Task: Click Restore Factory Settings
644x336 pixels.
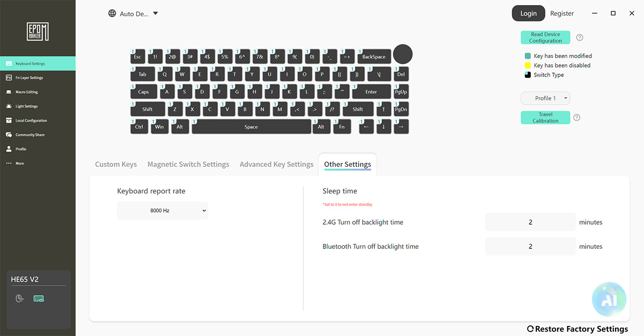Action: [x=578, y=329]
